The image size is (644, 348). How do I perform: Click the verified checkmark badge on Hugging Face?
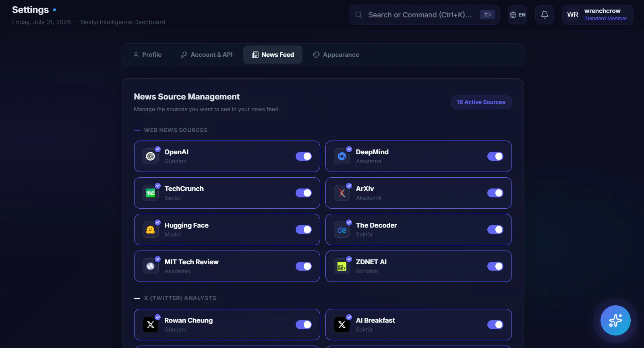coord(158,222)
